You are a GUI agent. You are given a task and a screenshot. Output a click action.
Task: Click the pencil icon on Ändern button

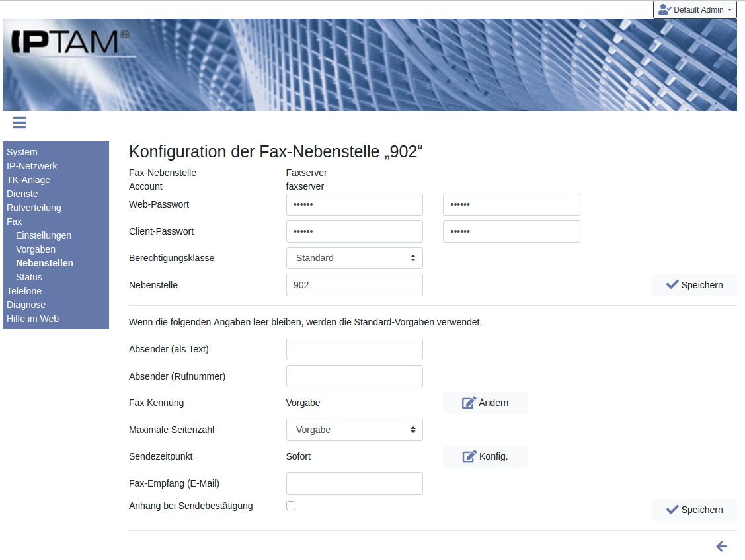click(469, 403)
